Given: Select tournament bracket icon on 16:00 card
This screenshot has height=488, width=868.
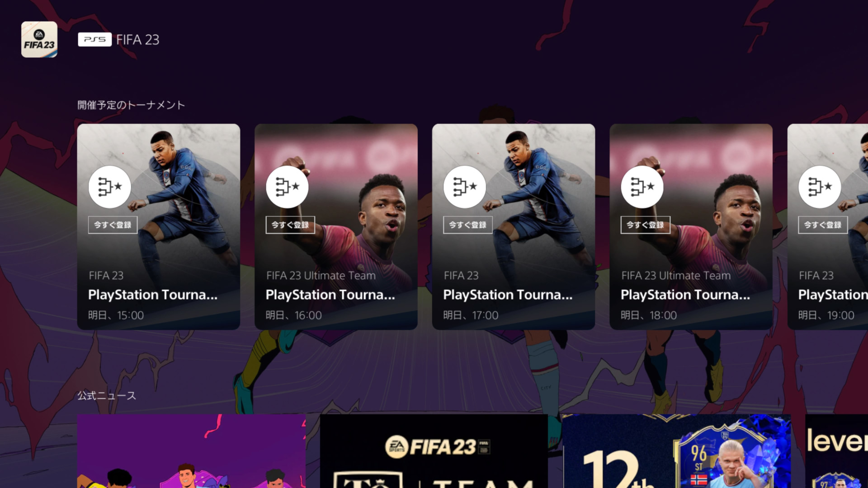Looking at the screenshot, I should (288, 187).
